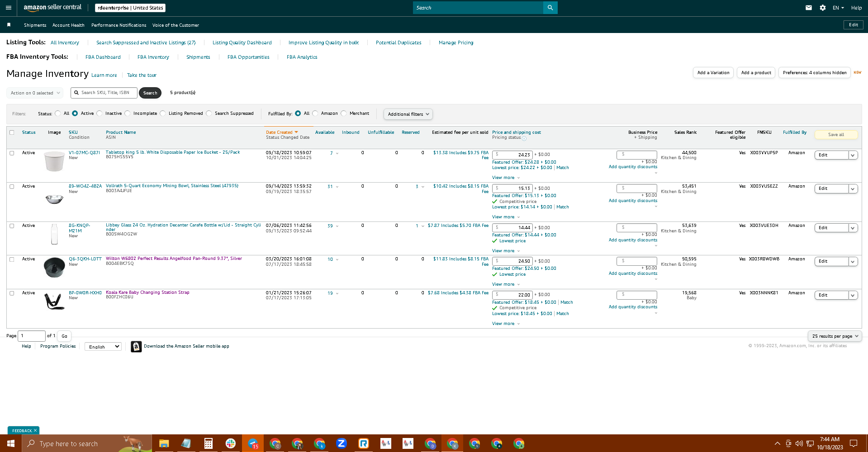Open the Action on 0 selected dropdown
Viewport: 868px width, 452px height.
(x=35, y=93)
